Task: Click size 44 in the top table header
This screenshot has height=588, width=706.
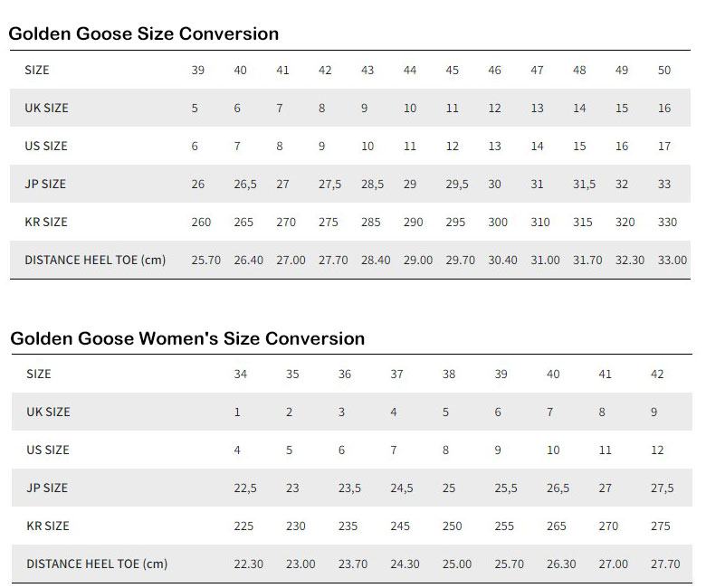Action: point(410,70)
